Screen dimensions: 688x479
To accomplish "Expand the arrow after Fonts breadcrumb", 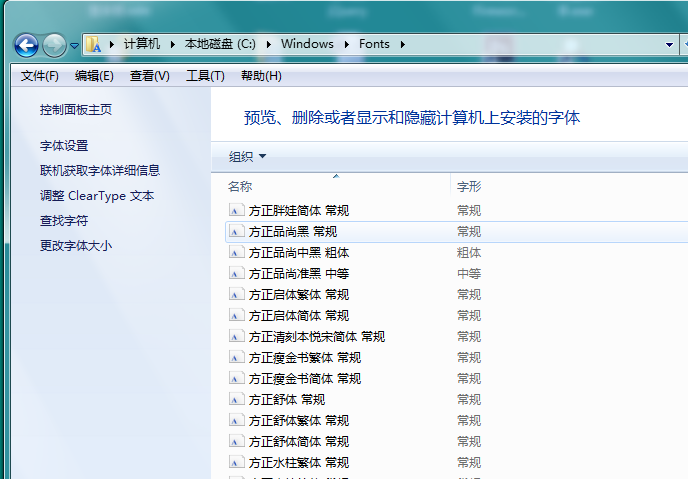I will click(x=402, y=44).
